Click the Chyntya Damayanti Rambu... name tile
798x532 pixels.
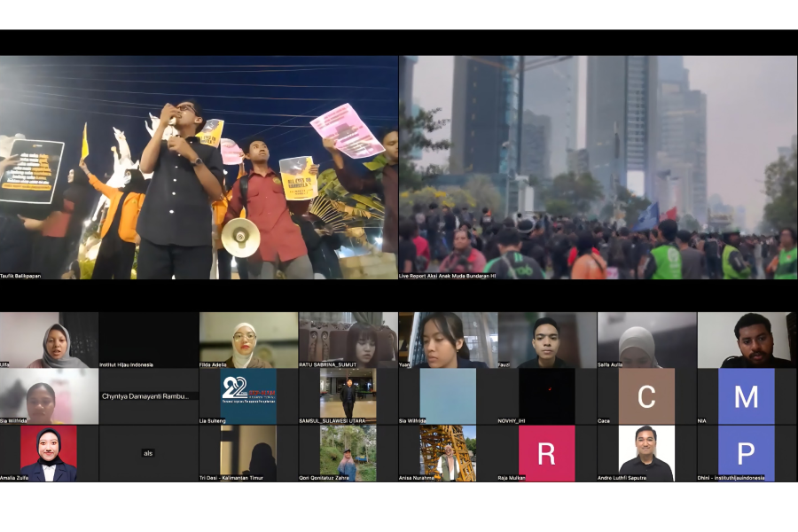[x=149, y=396]
